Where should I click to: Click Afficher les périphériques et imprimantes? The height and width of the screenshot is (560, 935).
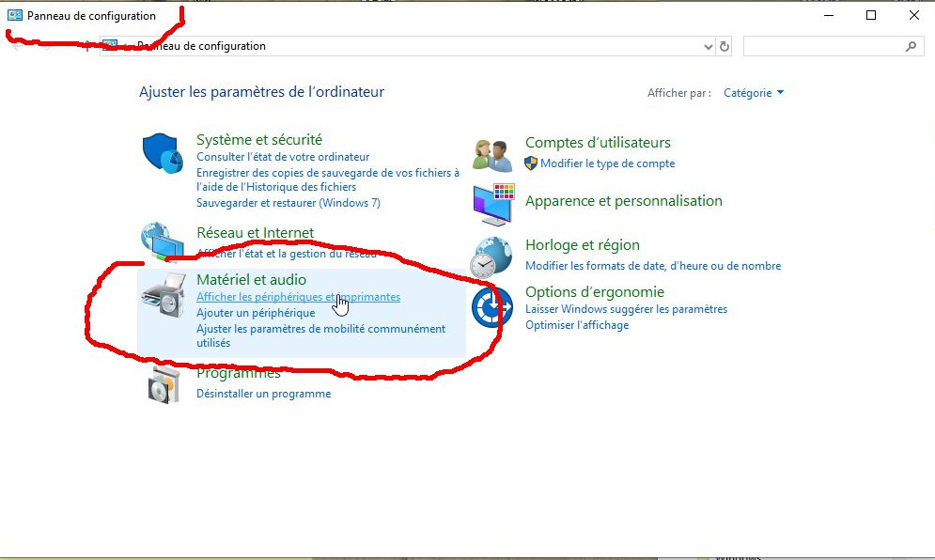(299, 297)
